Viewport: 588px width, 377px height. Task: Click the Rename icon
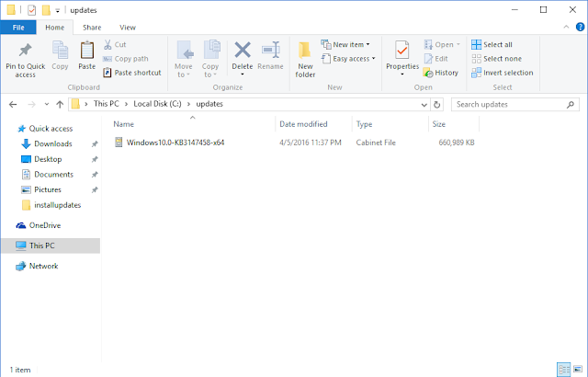click(271, 51)
